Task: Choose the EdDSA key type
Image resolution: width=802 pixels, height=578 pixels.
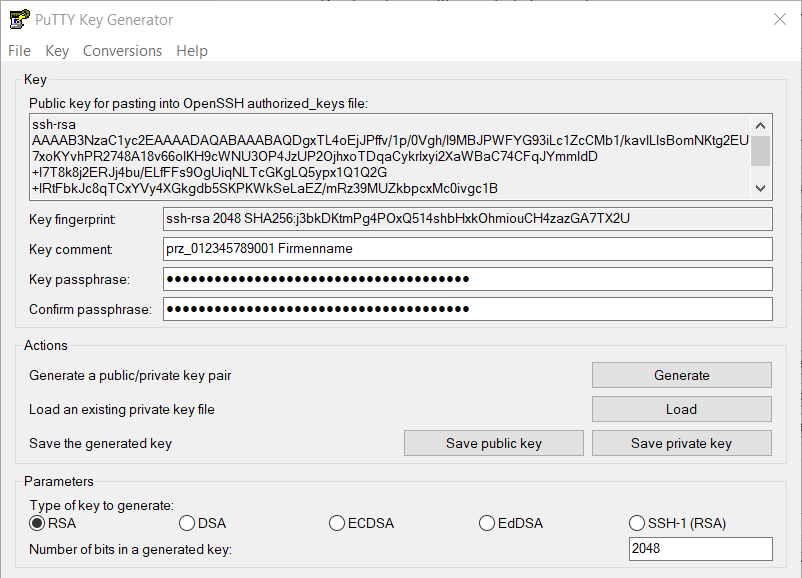Action: click(x=487, y=523)
